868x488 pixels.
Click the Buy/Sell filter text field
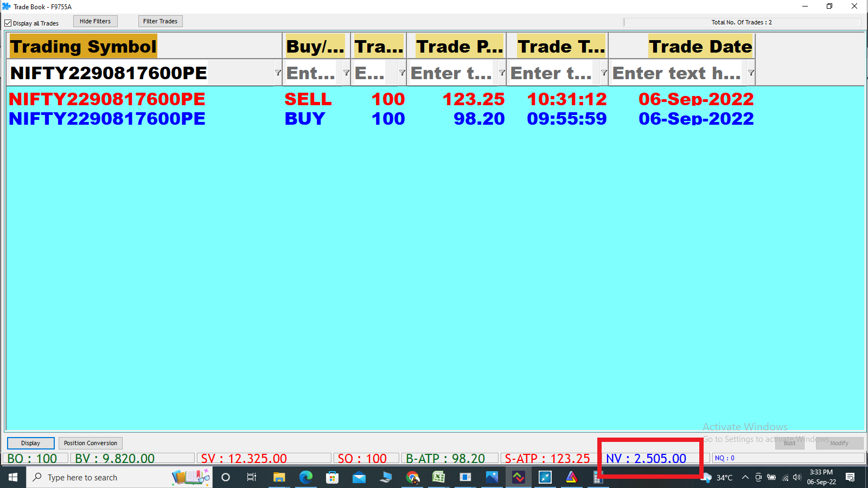click(x=313, y=73)
